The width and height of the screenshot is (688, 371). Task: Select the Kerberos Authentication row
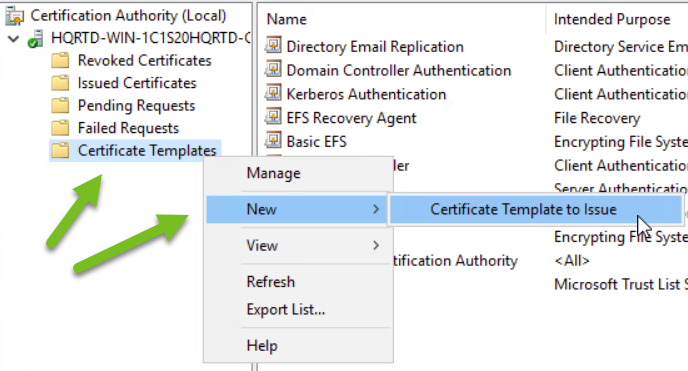coord(366,94)
